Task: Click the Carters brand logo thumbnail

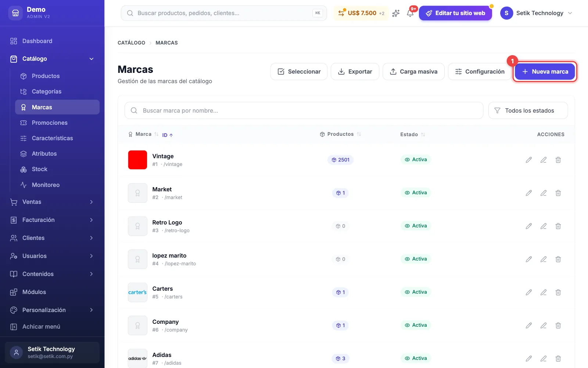Action: (x=137, y=292)
